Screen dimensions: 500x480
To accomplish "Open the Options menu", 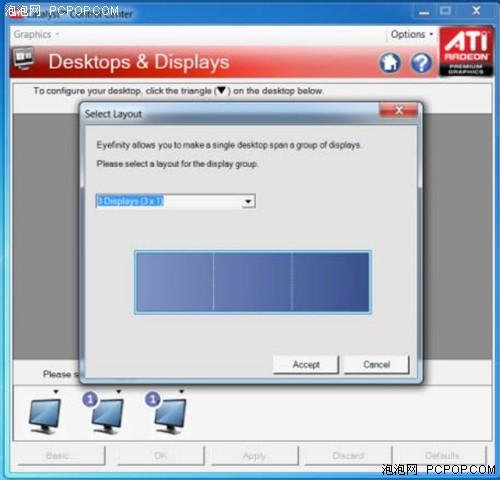I will point(412,34).
